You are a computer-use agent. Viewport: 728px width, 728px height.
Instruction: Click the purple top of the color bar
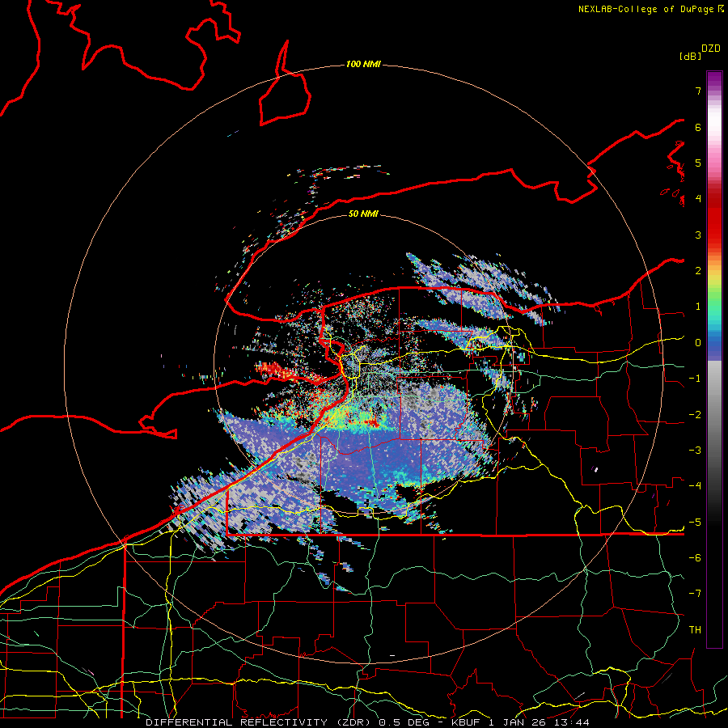[x=714, y=80]
